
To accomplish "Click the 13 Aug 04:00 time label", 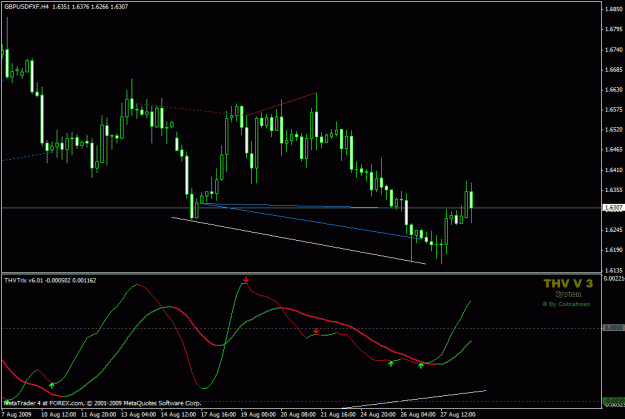I will coord(138,414).
